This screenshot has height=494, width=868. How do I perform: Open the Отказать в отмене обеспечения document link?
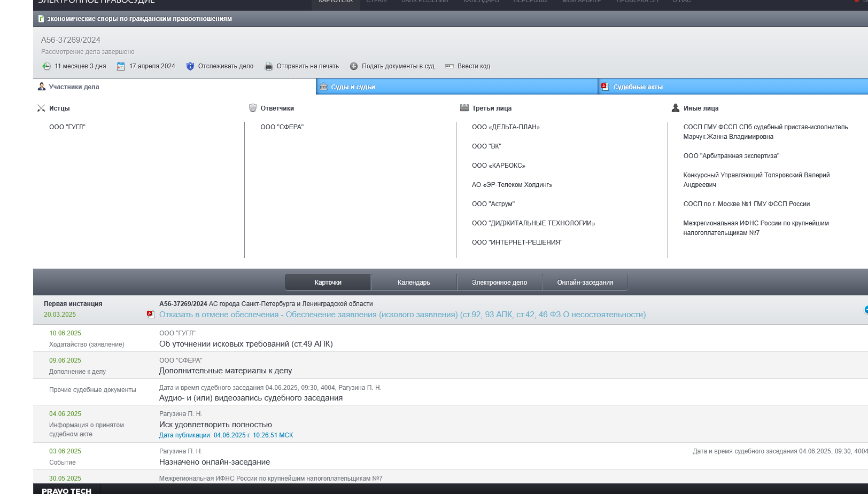coord(402,315)
